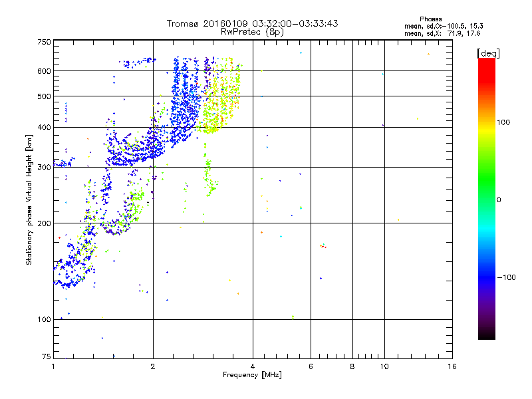Screen dimensions: 532x399
Task: Click the "Phases" heading text
Action: (x=430, y=19)
